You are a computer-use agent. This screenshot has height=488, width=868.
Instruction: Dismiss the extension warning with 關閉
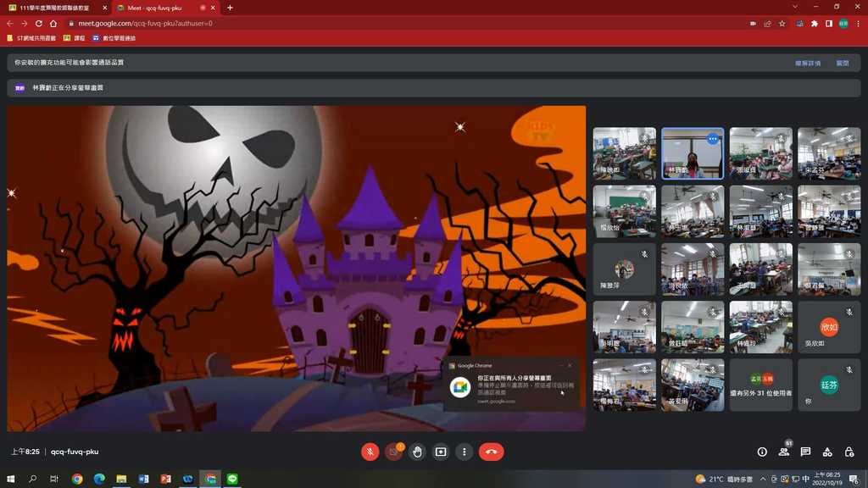click(x=843, y=63)
